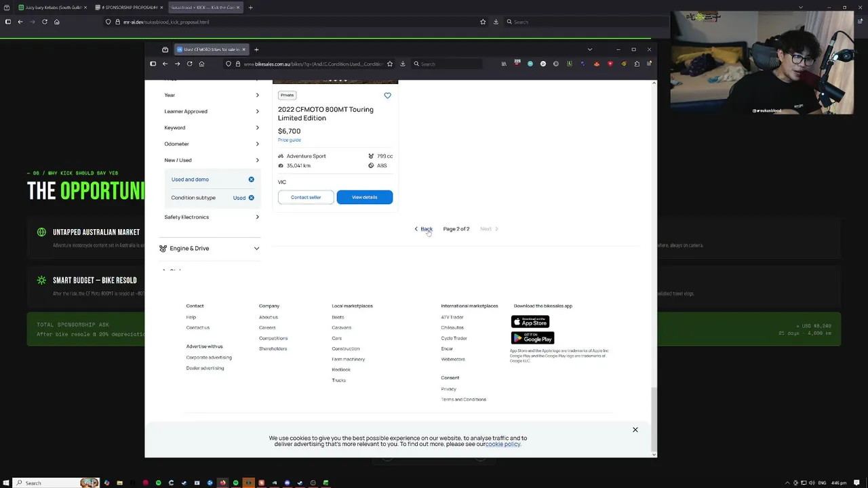Open a new tab in bikesales window
This screenshot has height=488, width=868.
(256, 49)
